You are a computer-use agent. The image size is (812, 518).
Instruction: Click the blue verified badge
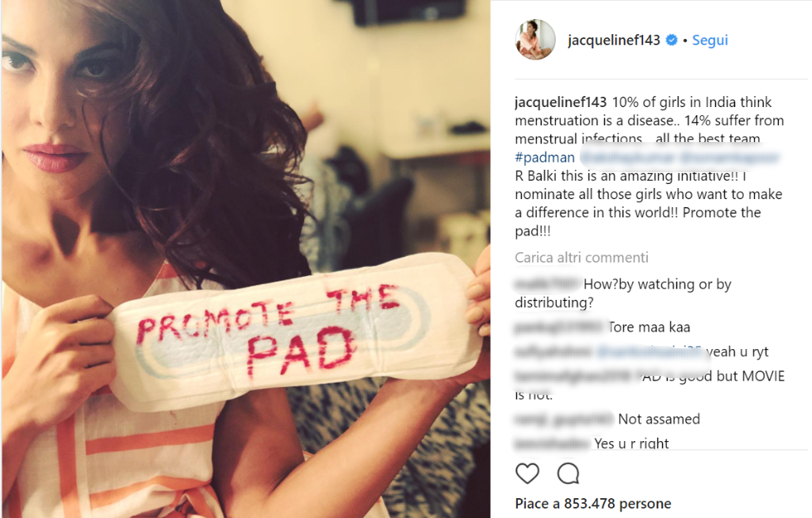point(672,40)
